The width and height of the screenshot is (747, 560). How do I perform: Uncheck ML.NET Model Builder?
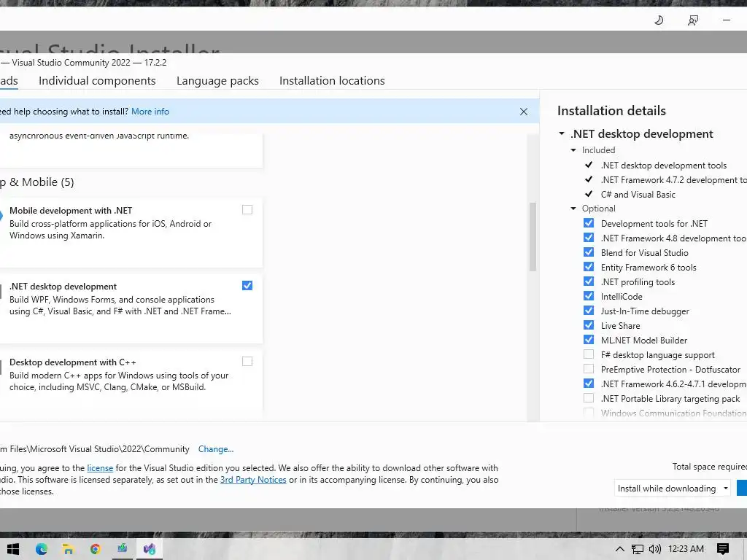(x=589, y=340)
